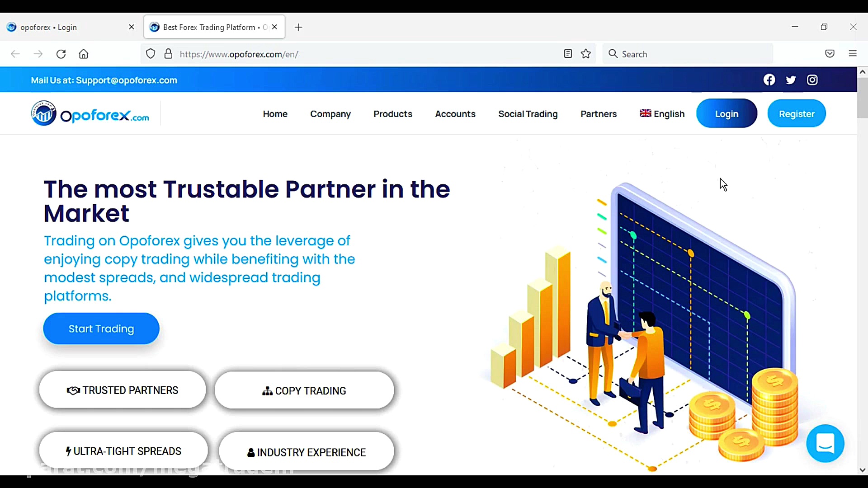Open a new tab with plus button

tap(298, 27)
